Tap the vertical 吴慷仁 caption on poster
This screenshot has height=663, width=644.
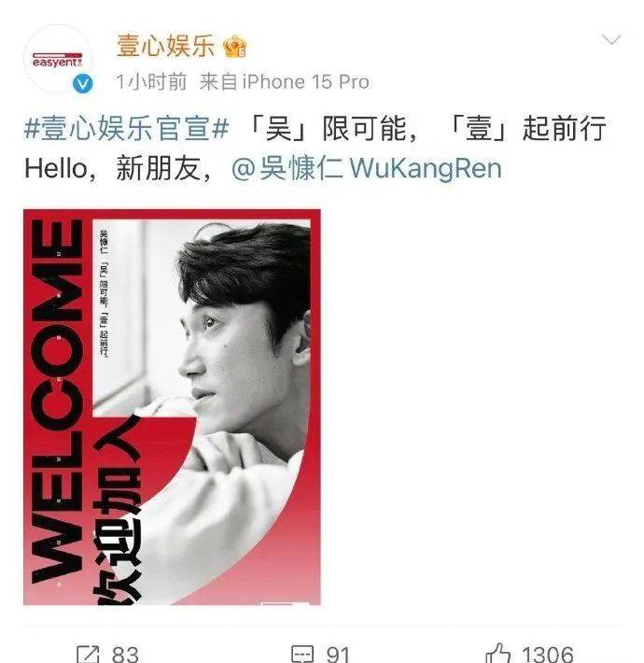[104, 241]
